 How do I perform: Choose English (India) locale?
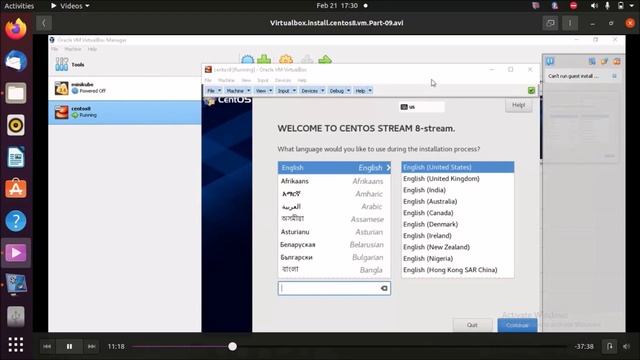coord(458,190)
